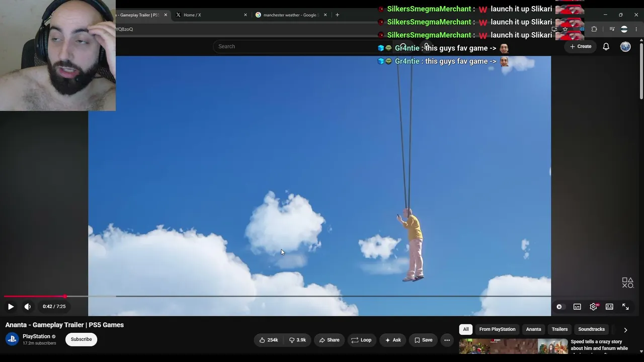Switch to the Home / X tab
Image resolution: width=644 pixels, height=362 pixels.
click(210, 15)
